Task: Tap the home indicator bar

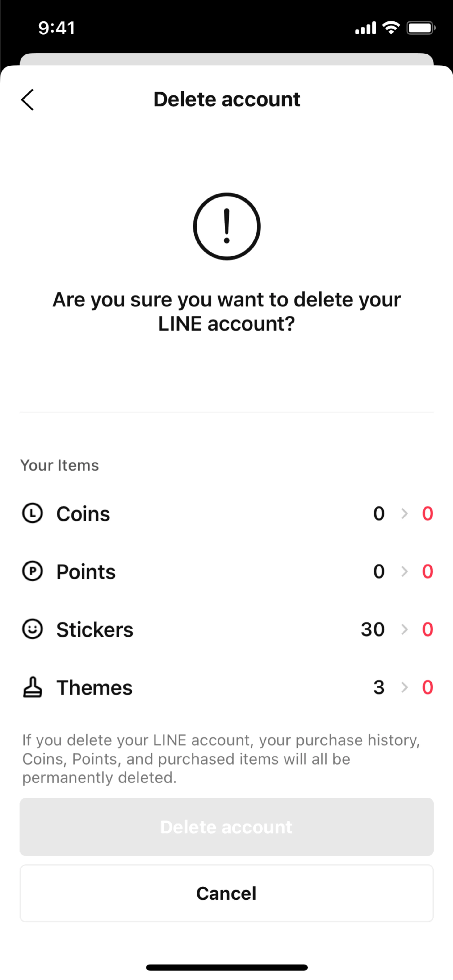Action: 226,968
